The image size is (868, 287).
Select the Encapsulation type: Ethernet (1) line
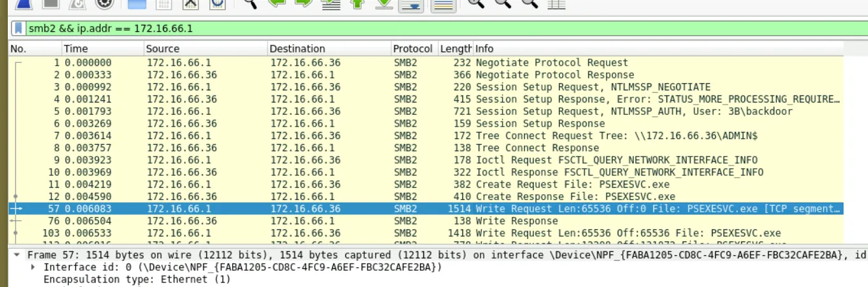click(x=137, y=279)
